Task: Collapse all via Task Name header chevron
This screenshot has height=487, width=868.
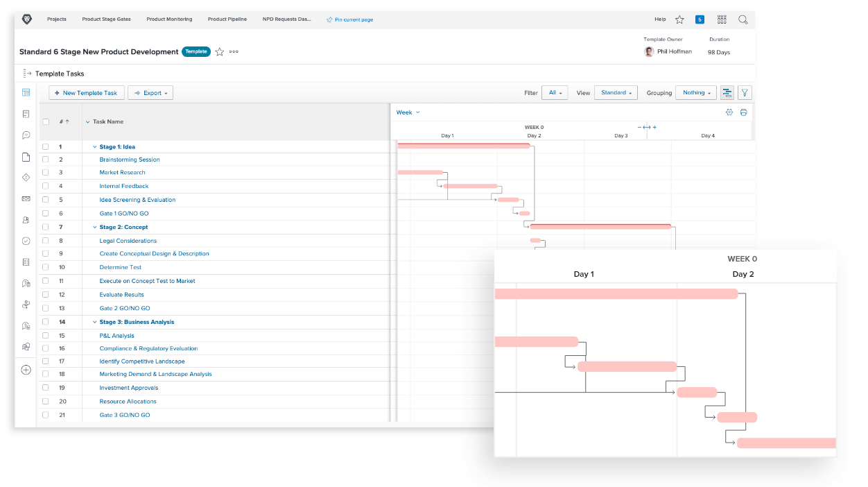Action: (87, 121)
